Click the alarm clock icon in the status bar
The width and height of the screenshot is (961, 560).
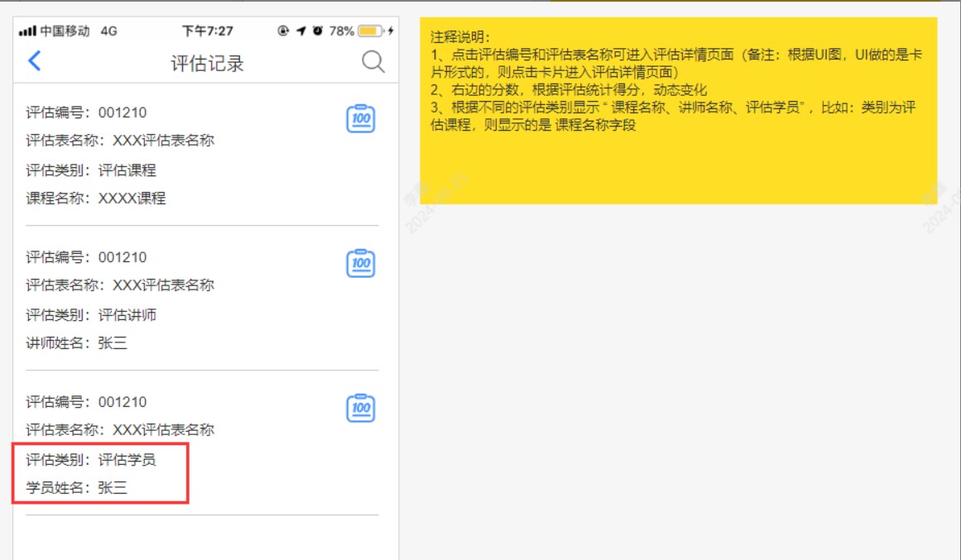click(x=317, y=26)
